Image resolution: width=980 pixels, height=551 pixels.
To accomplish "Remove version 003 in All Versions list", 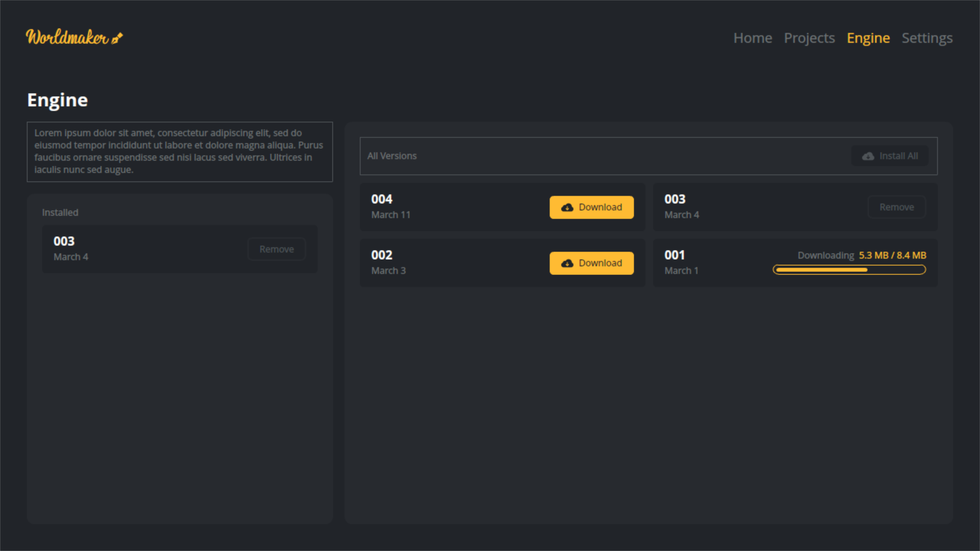I will (896, 207).
